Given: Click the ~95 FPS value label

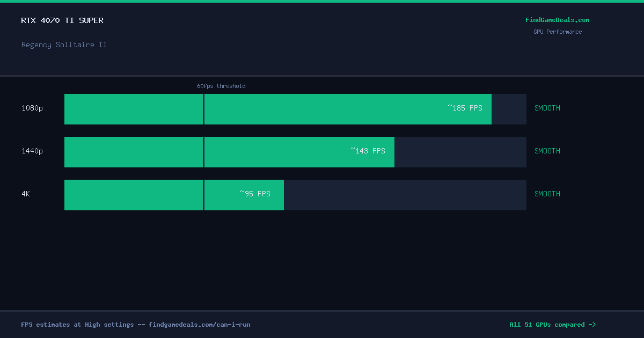Looking at the screenshot, I should click(x=255, y=194).
